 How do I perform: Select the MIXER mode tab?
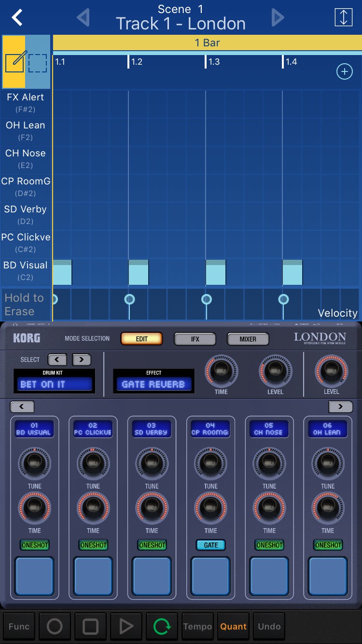tap(248, 339)
